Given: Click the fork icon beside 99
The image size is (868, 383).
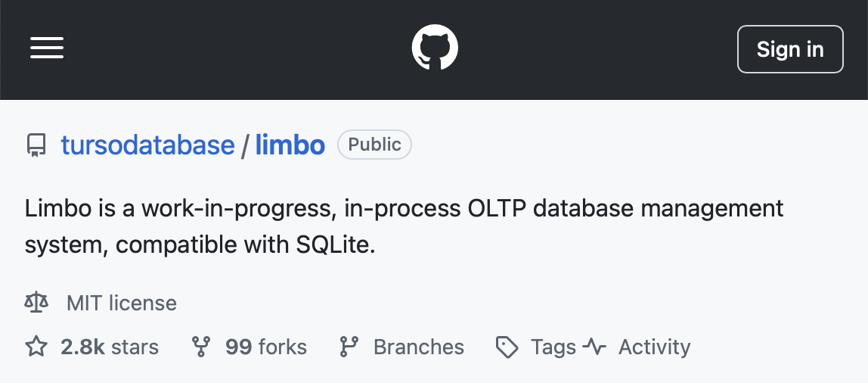Looking at the screenshot, I should (x=201, y=347).
